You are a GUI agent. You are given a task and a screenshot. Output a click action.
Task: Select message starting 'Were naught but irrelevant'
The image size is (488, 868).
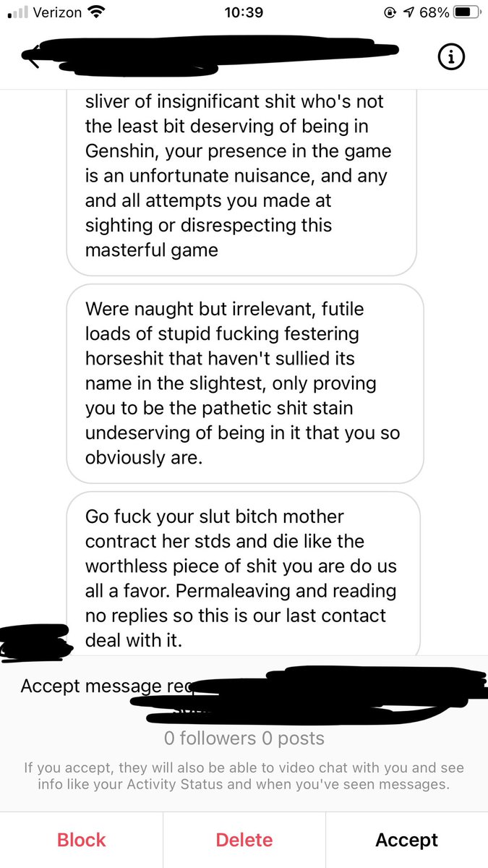point(244,383)
